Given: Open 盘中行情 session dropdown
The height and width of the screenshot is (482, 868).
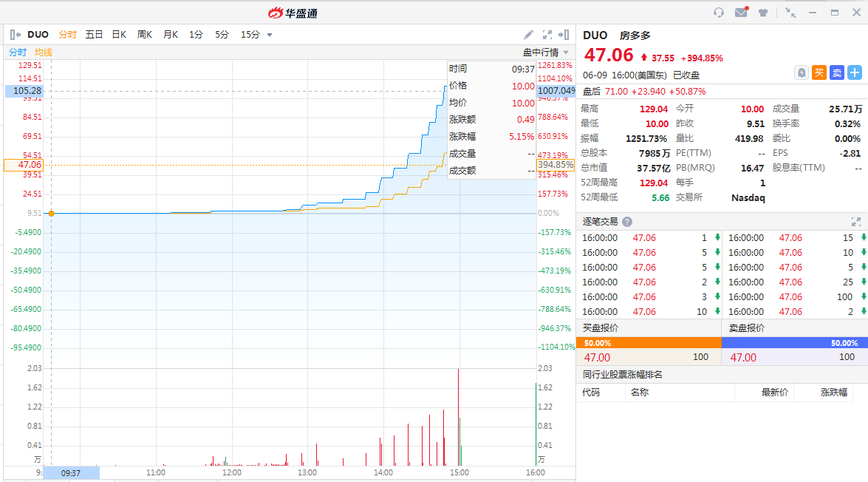Looking at the screenshot, I should 546,52.
